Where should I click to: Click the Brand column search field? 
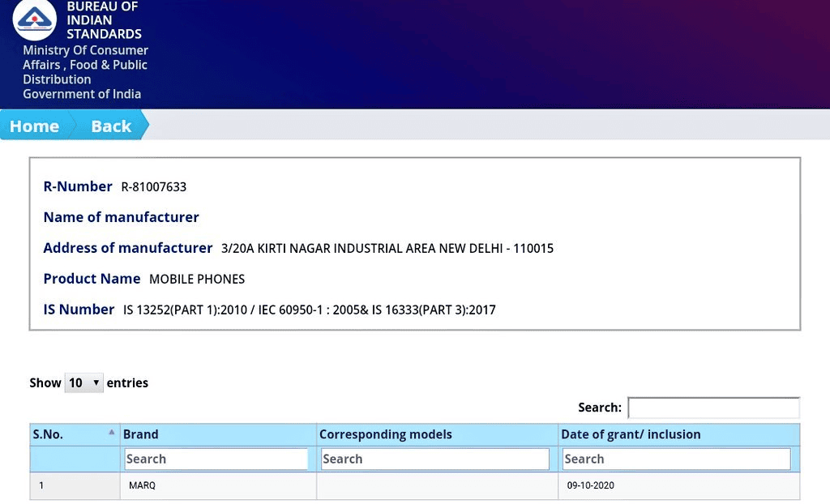216,459
